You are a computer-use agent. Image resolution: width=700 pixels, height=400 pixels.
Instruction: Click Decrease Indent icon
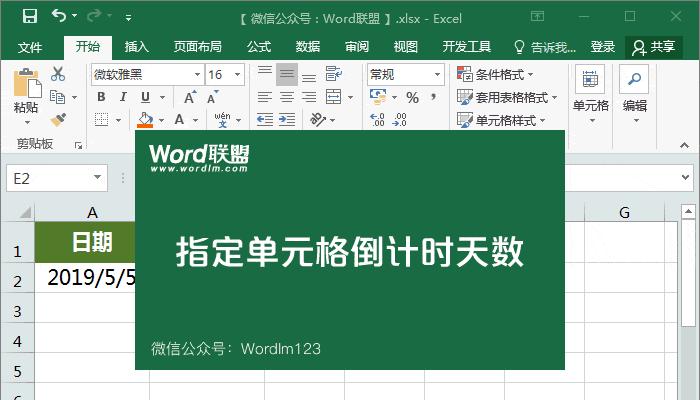[265, 120]
